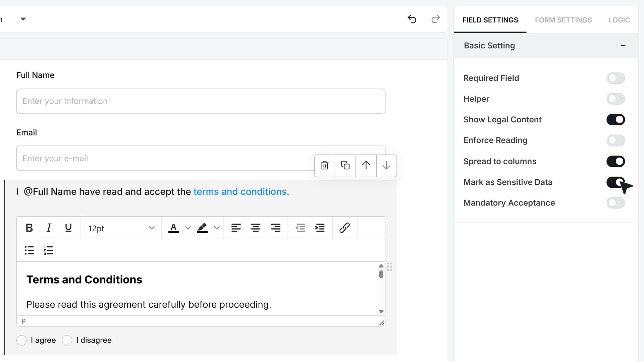Move field down with arrow icon
The height and width of the screenshot is (362, 644).
click(x=386, y=165)
